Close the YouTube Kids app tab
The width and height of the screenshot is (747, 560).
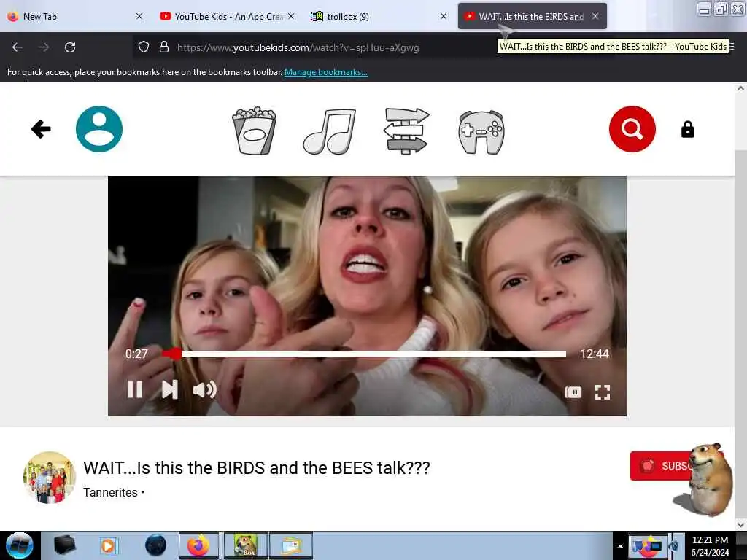coord(291,16)
